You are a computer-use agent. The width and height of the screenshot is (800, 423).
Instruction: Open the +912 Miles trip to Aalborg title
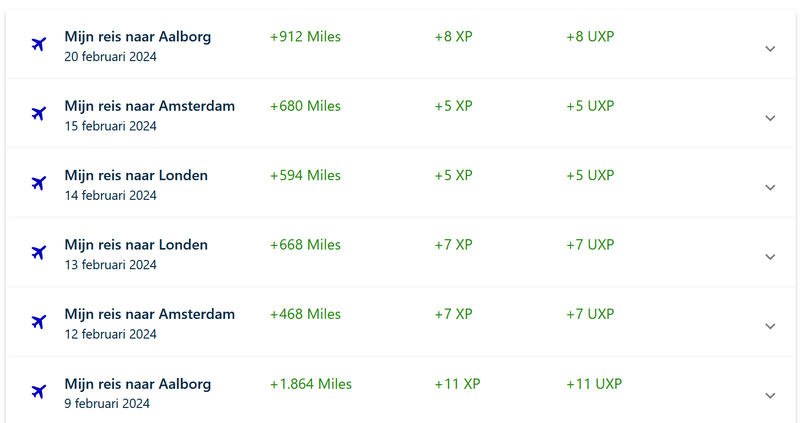click(138, 37)
